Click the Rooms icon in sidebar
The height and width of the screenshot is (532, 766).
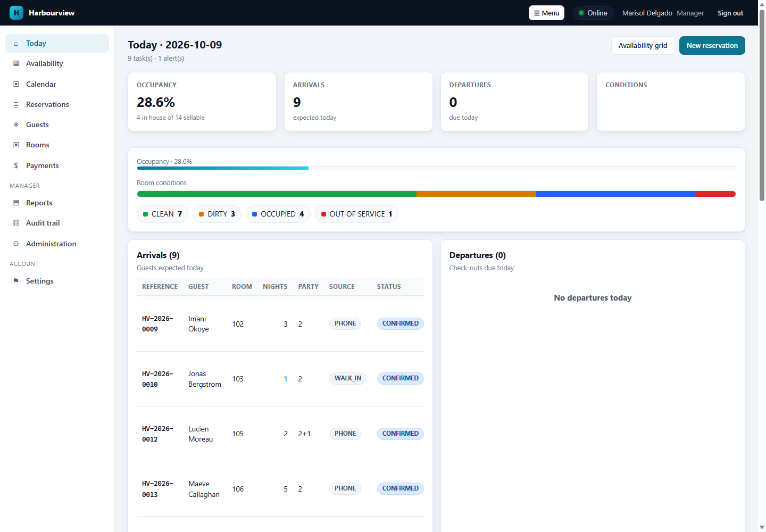pos(16,145)
